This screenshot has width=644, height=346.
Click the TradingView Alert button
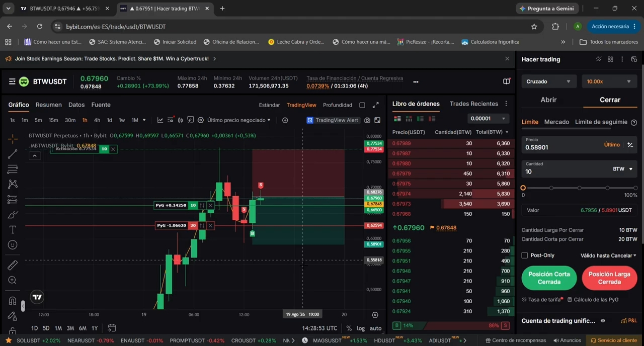tap(333, 120)
